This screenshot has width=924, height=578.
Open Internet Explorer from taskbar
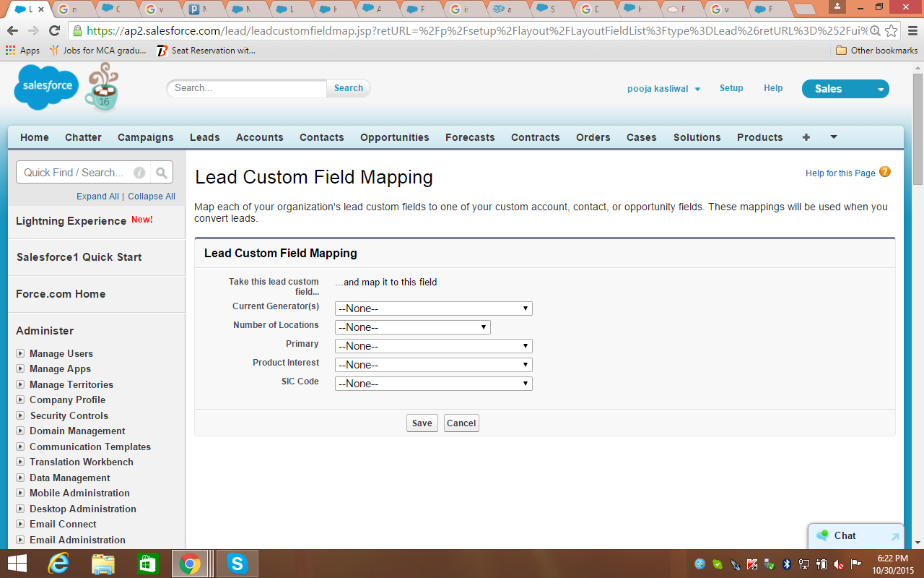point(58,564)
